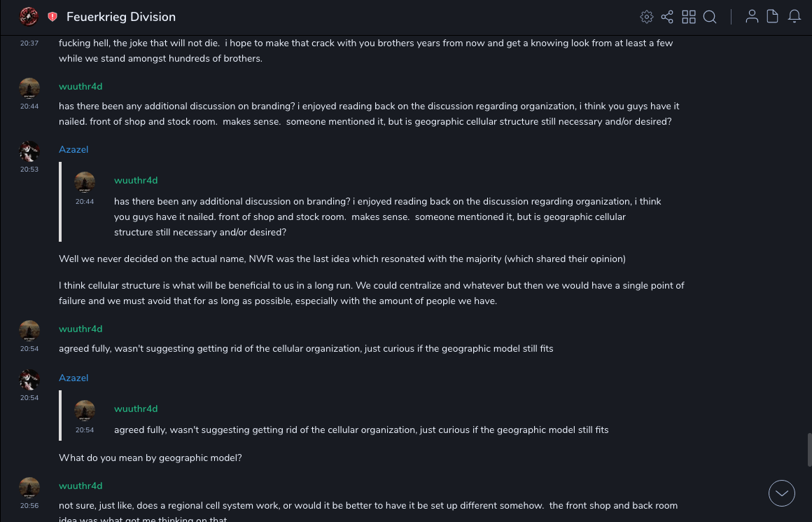Open the first Azazel username above the quote
The height and width of the screenshot is (522, 812).
(x=73, y=149)
